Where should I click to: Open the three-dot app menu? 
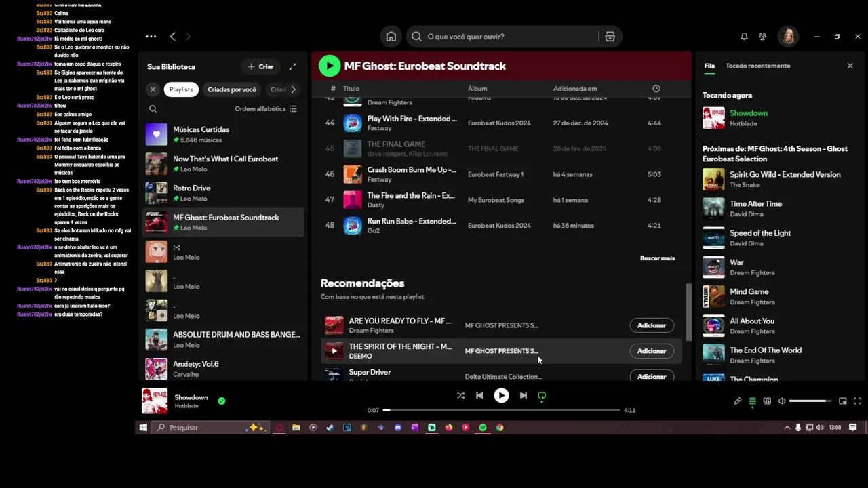[x=151, y=37]
